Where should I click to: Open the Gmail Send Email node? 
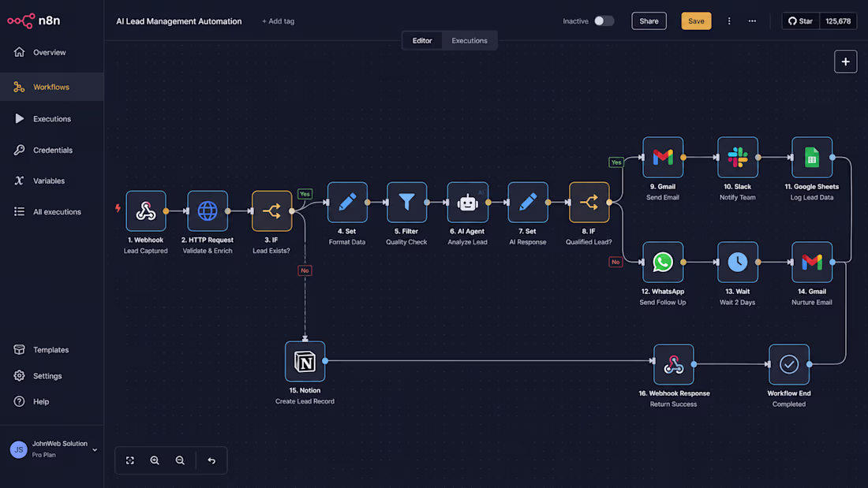click(663, 157)
